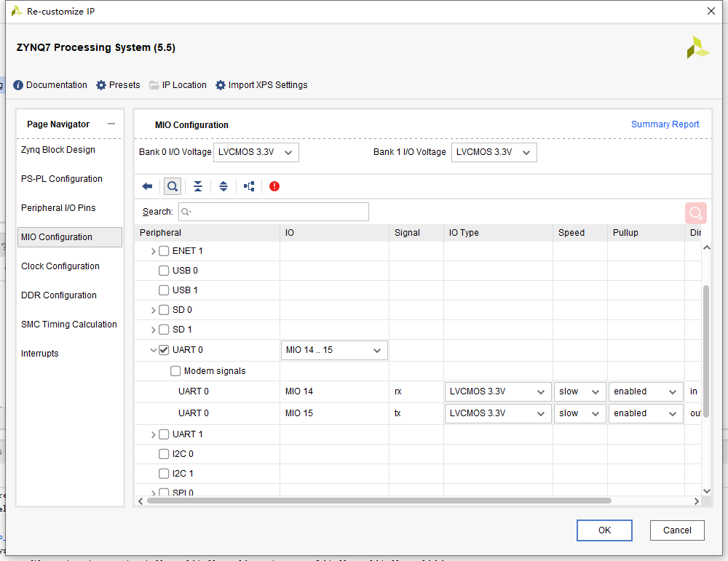Screen dimensions: 728x561
Task: Open the Summary Report link
Action: pos(665,124)
